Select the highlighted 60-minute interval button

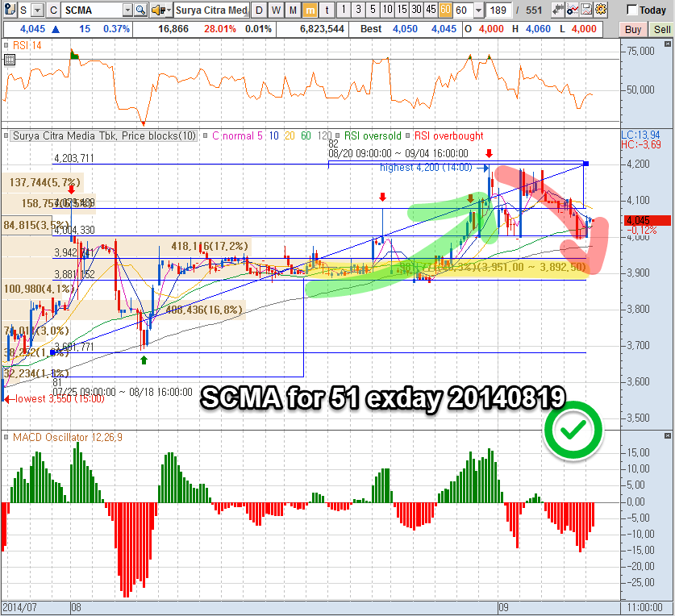(445, 10)
